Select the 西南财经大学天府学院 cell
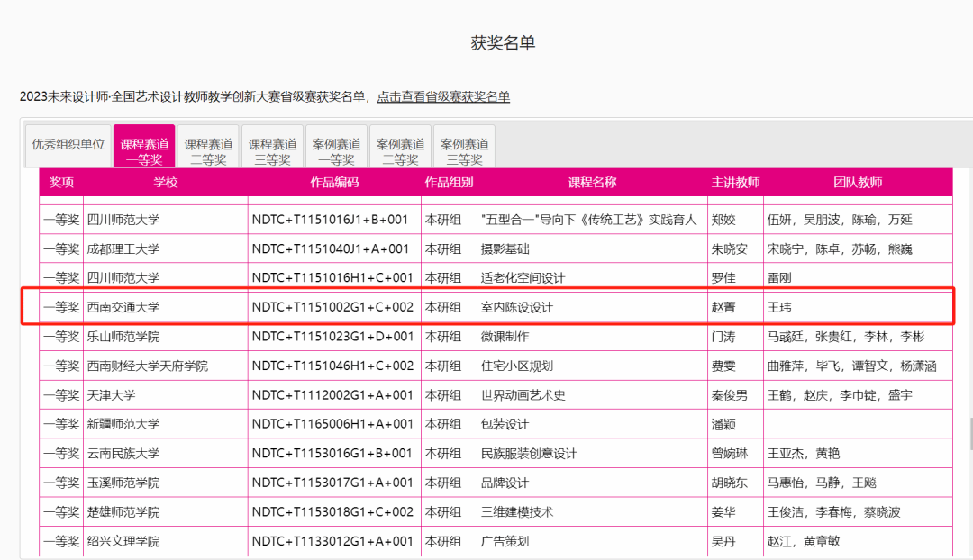This screenshot has width=973, height=560. 166,366
